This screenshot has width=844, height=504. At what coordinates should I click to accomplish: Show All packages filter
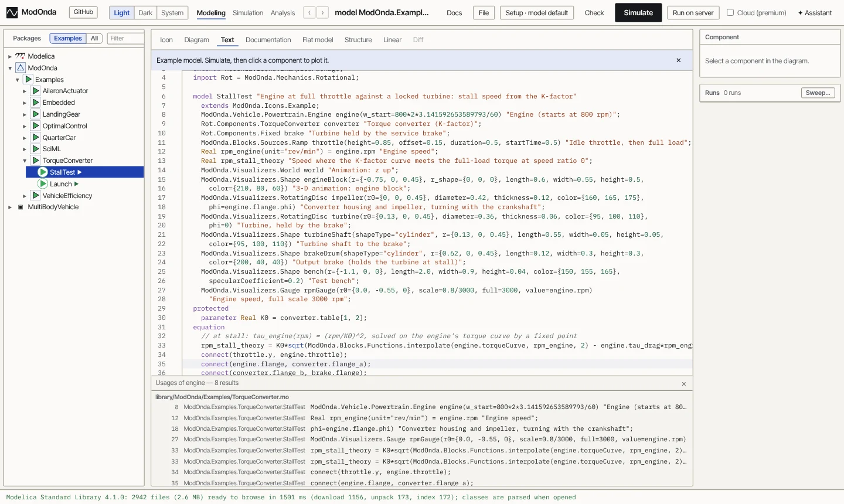[94, 39]
